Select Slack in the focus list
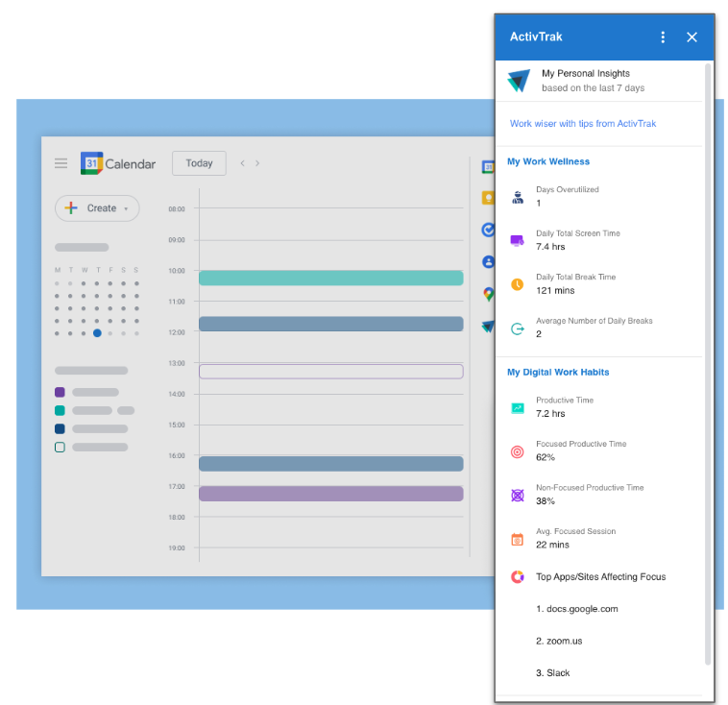The height and width of the screenshot is (705, 728). tap(553, 673)
